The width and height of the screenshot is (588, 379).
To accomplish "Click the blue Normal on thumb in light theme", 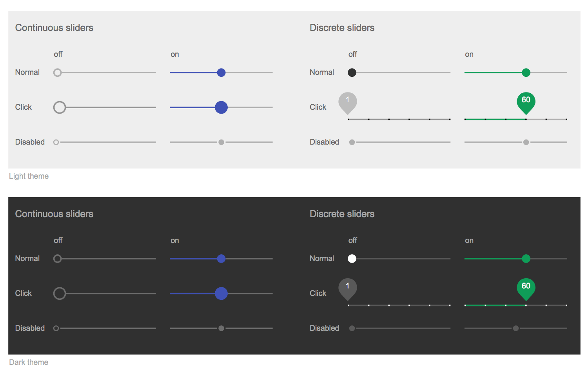I will [221, 73].
